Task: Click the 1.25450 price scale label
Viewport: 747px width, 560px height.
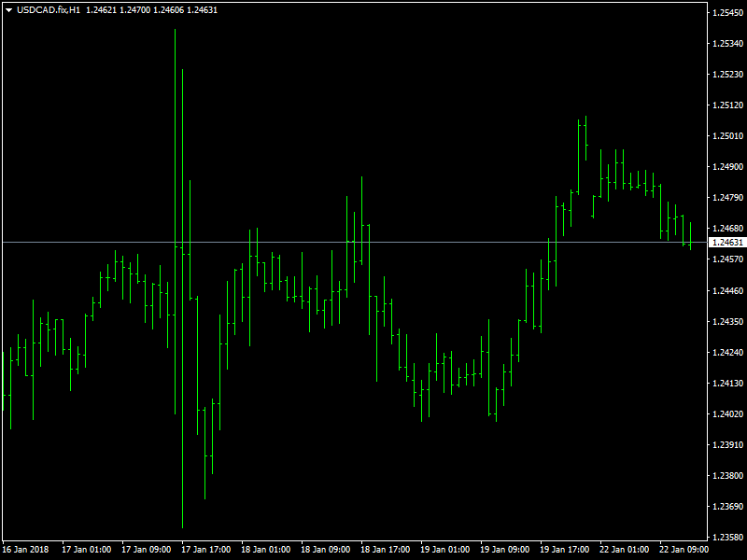Action: point(727,13)
